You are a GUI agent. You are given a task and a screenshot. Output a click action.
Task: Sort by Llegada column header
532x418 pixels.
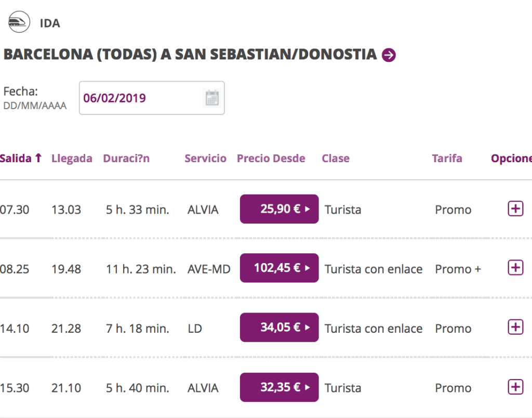click(x=72, y=159)
